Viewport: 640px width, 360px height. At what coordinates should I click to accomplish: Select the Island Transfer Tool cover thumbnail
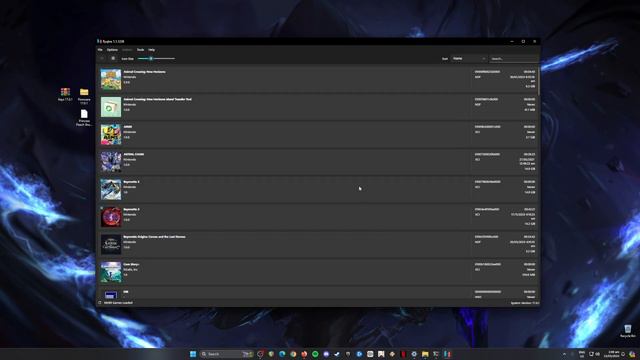coord(111,107)
